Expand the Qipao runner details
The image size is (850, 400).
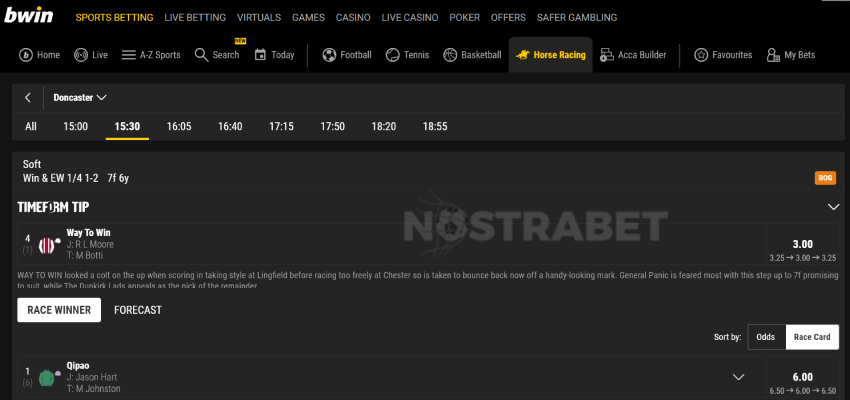point(738,377)
